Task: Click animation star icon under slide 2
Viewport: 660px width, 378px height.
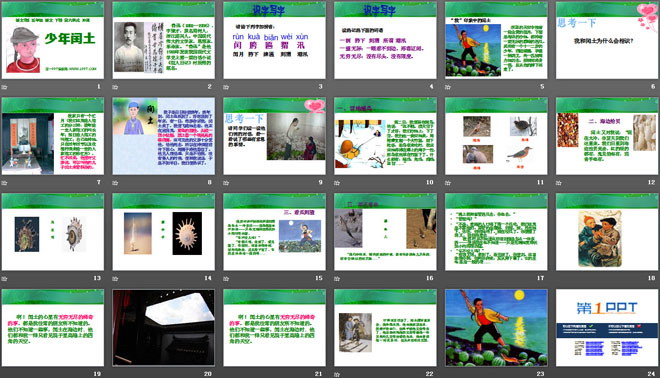Action: (x=115, y=87)
